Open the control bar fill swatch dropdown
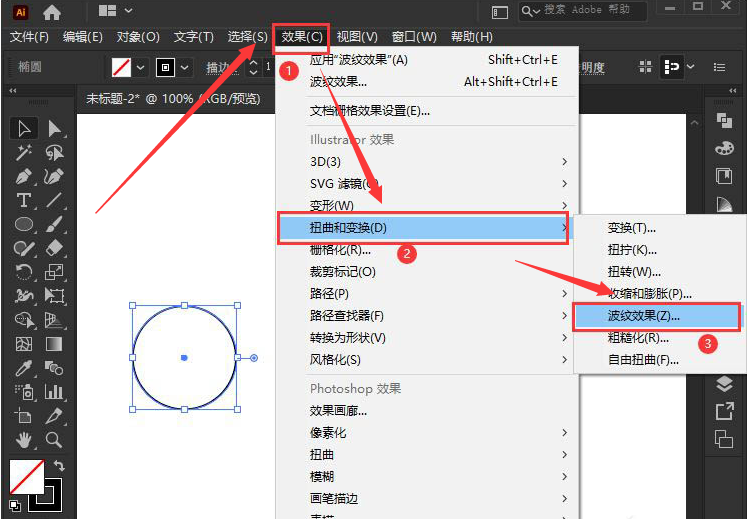Image resolution: width=748 pixels, height=519 pixels. 140,67
